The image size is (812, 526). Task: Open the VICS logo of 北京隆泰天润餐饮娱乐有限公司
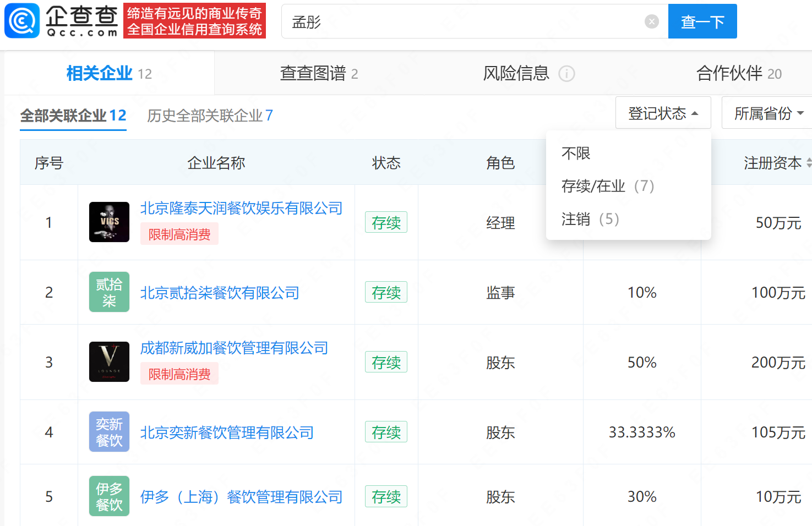[109, 222]
